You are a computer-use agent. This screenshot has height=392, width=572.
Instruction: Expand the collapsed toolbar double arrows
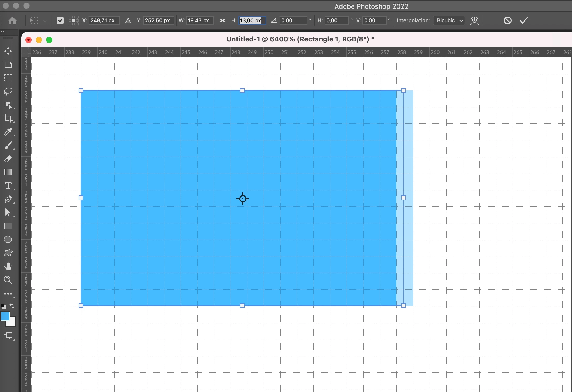tap(3, 32)
